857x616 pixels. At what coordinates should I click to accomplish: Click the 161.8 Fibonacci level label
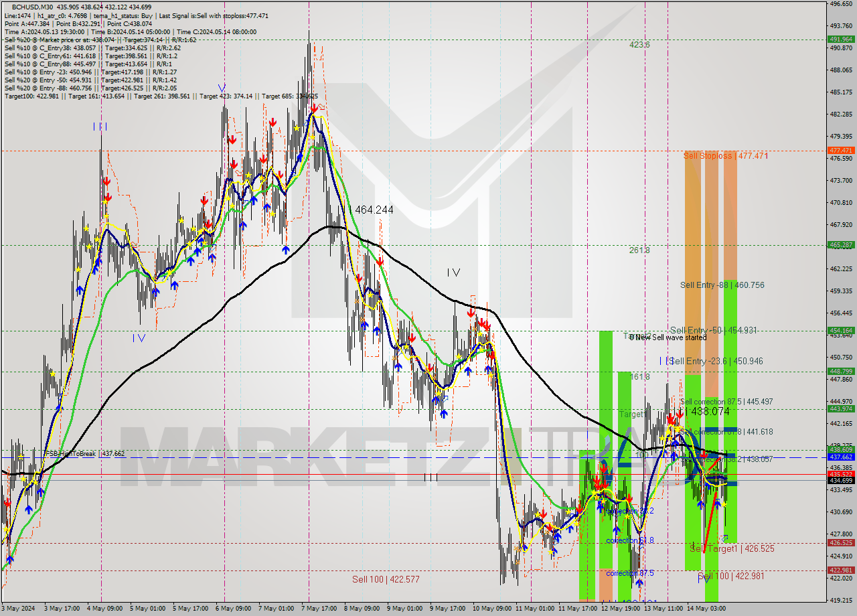[639, 377]
